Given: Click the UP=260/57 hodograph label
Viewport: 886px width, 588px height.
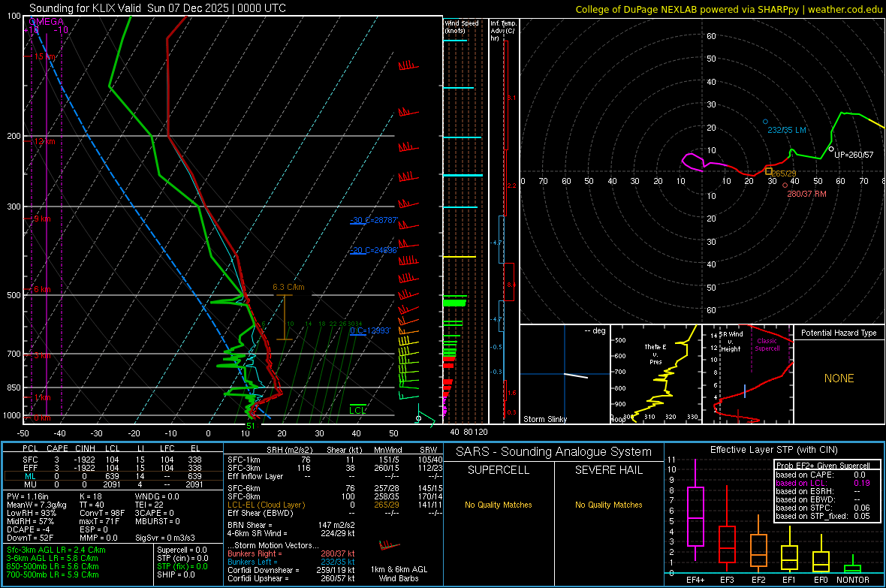Looking at the screenshot, I should click(854, 155).
